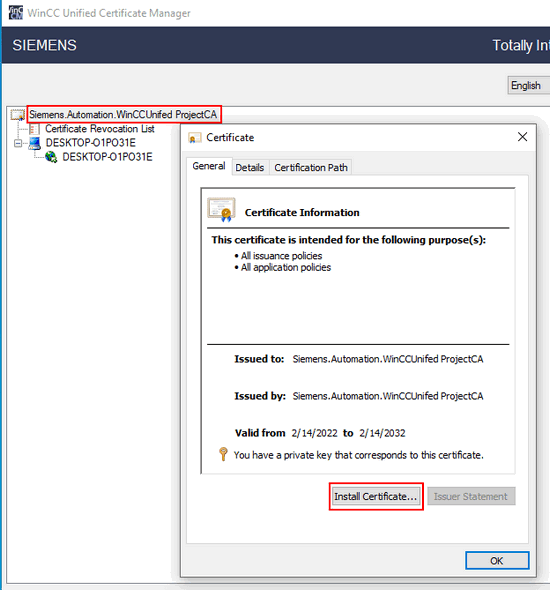Click the private key icon

click(x=223, y=454)
